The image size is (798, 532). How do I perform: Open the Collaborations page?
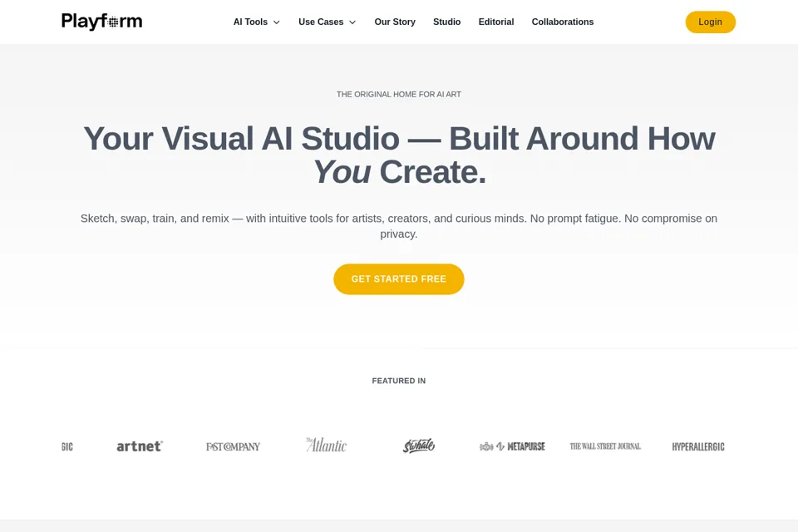[x=563, y=22]
